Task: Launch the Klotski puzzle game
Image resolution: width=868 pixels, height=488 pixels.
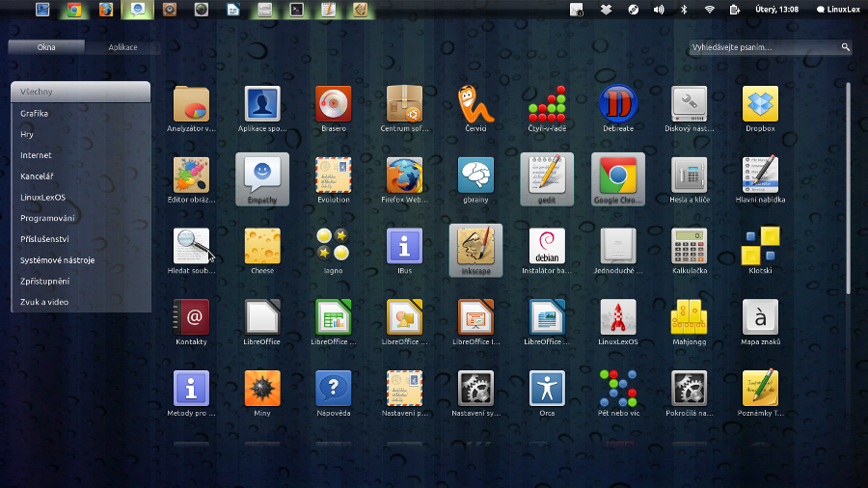Action: [760, 251]
